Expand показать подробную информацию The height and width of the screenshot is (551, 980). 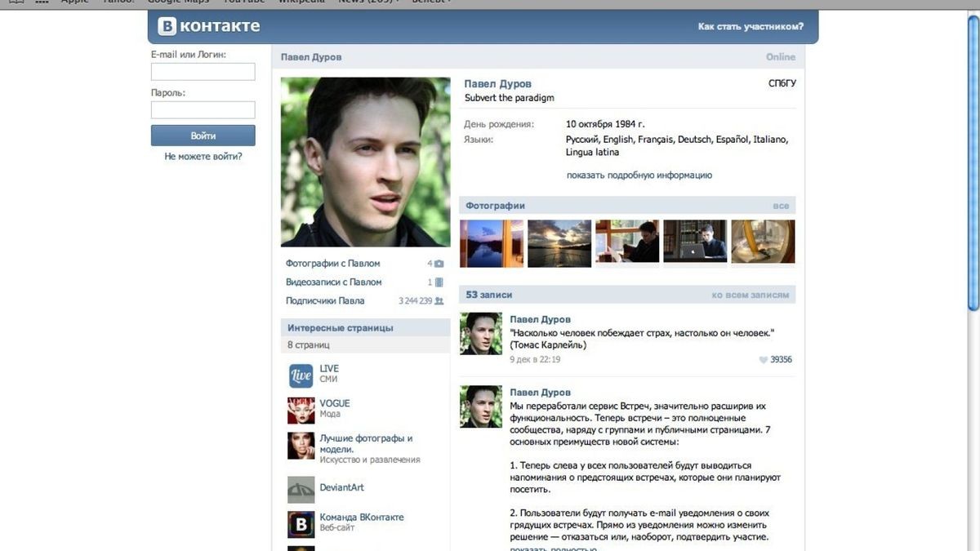(639, 175)
